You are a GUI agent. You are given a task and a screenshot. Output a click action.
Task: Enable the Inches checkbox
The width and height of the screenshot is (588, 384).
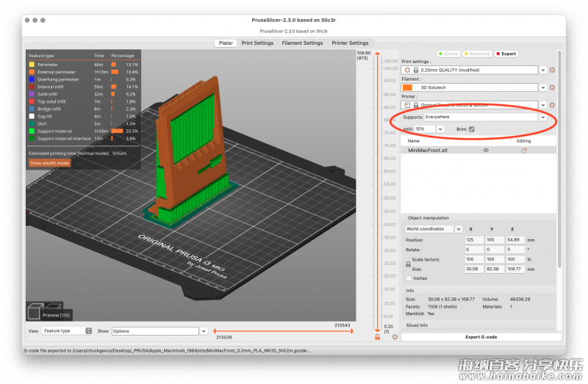click(409, 278)
